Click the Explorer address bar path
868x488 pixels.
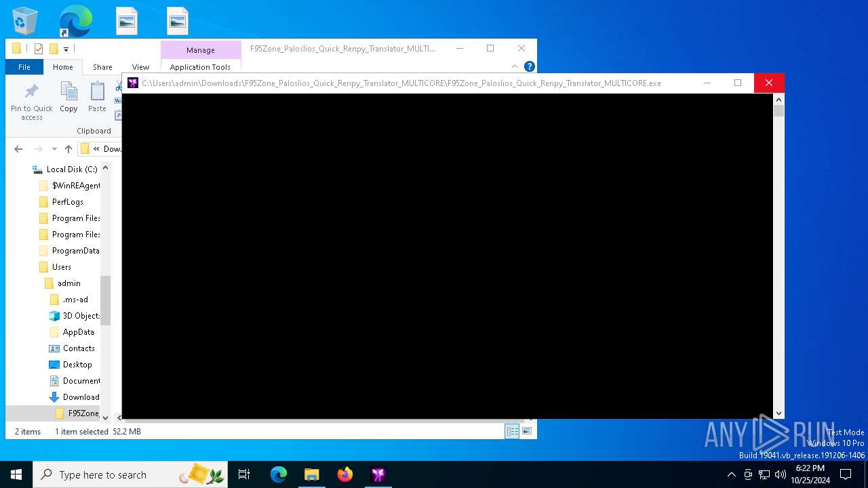point(100,149)
